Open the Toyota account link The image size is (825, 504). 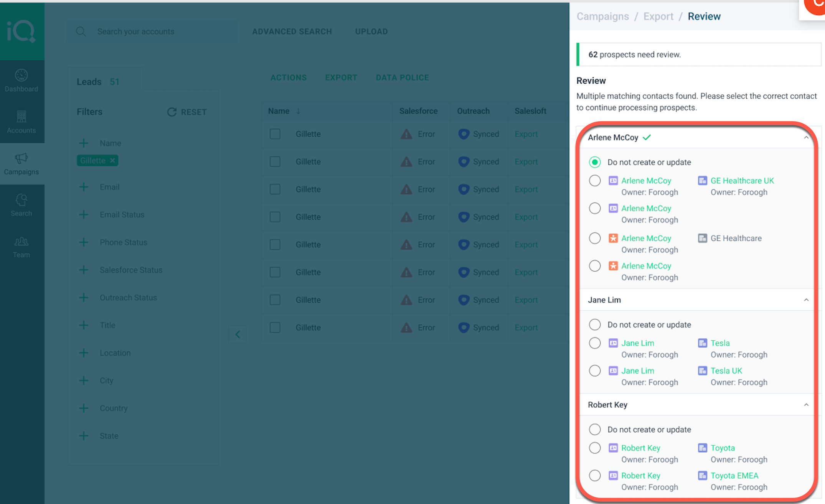coord(723,448)
